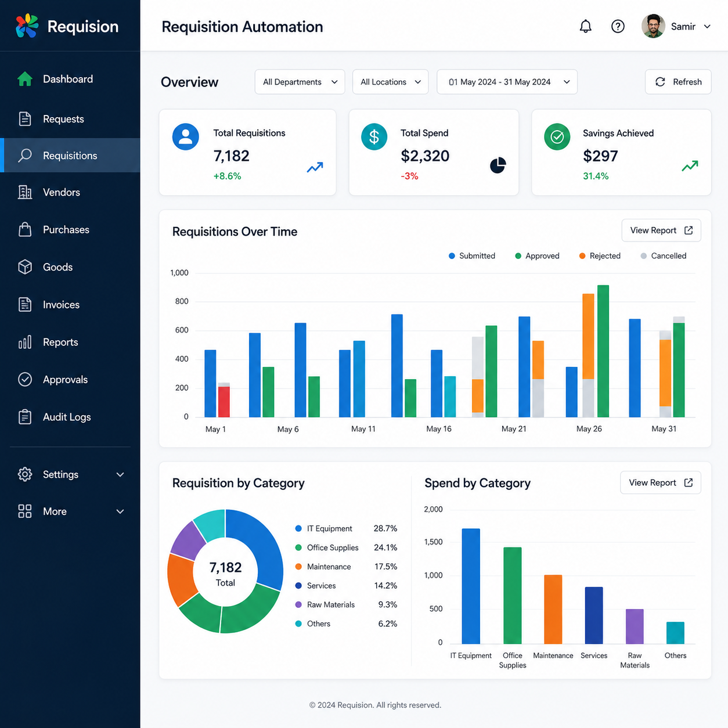728x728 pixels.
Task: Click the red bar at May 1
Action: pyautogui.click(x=224, y=402)
